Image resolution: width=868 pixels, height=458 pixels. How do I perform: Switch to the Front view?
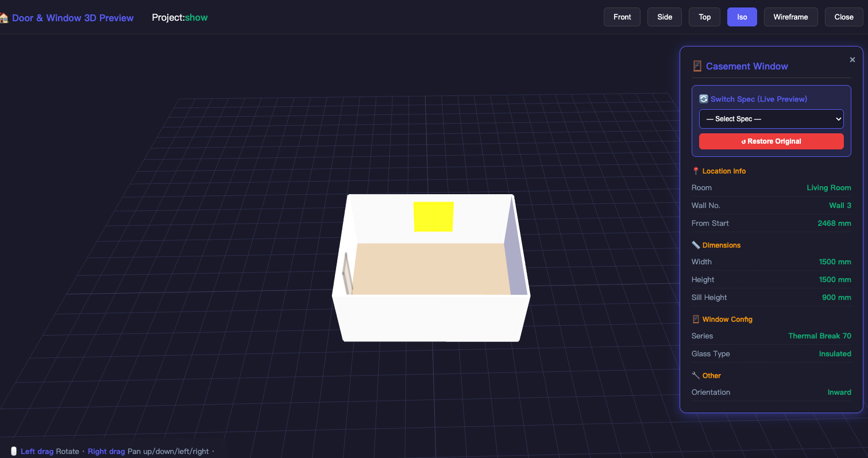pyautogui.click(x=622, y=17)
